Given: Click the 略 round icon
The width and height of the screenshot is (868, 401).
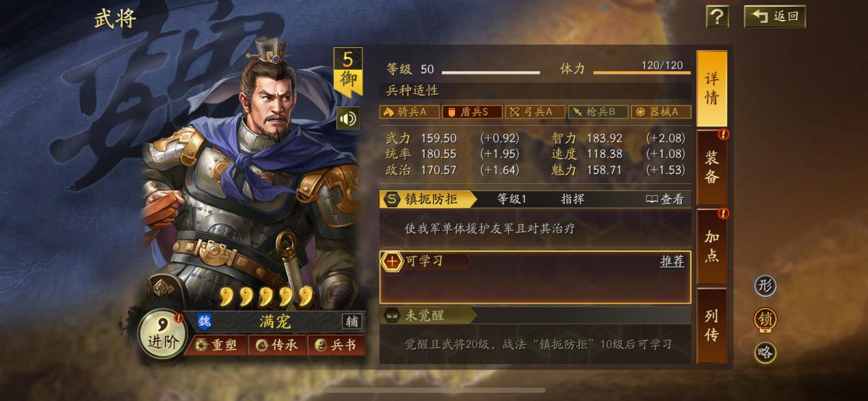Looking at the screenshot, I should [x=765, y=352].
